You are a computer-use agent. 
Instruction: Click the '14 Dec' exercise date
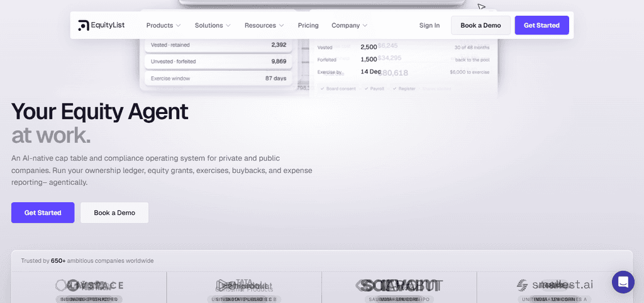click(370, 72)
